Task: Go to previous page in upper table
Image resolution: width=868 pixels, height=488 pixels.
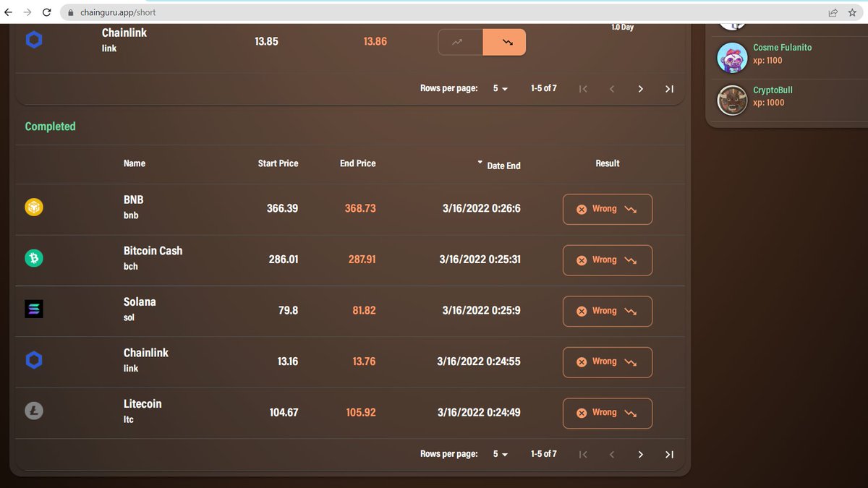Action: tap(612, 89)
